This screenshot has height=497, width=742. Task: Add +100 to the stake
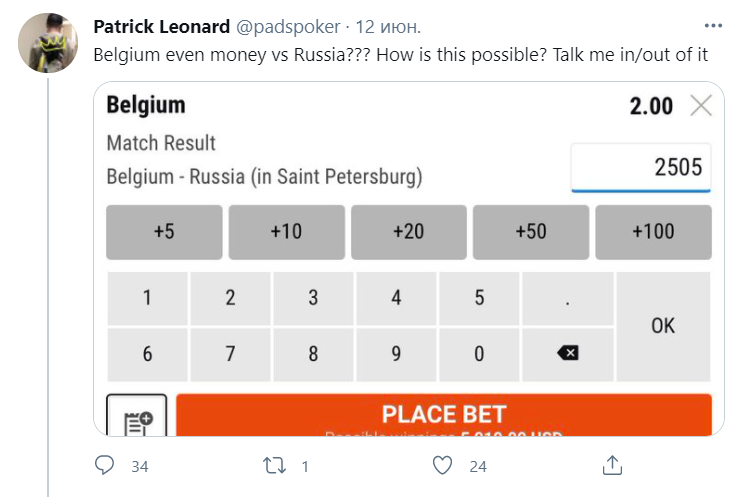coord(653,231)
